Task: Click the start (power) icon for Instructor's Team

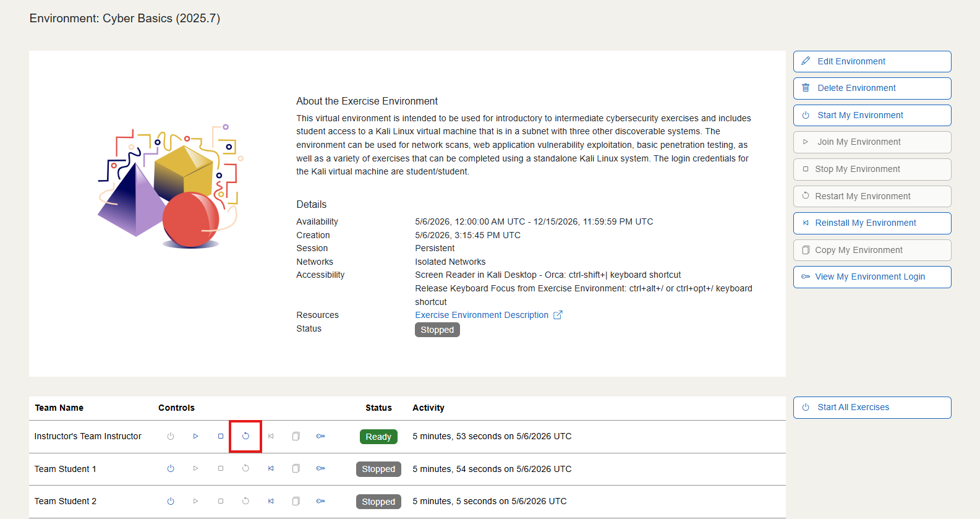Action: tap(171, 436)
